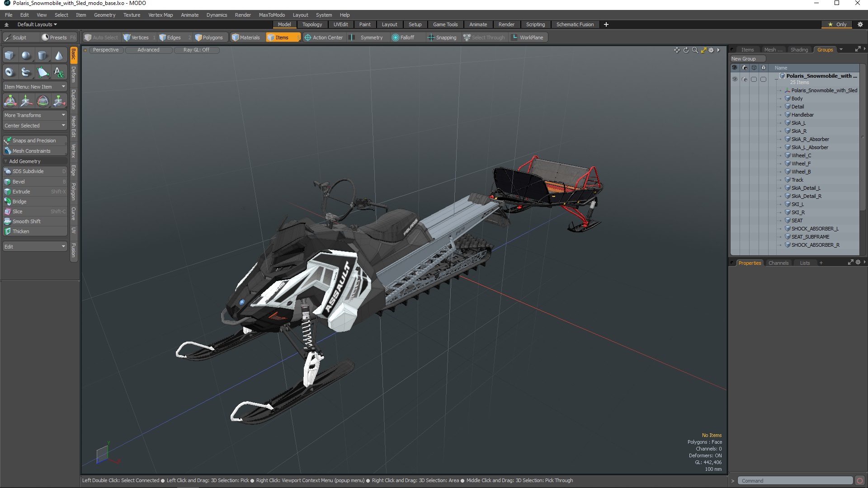868x488 pixels.
Task: Select the SDS Subdivide tool
Action: click(x=35, y=171)
